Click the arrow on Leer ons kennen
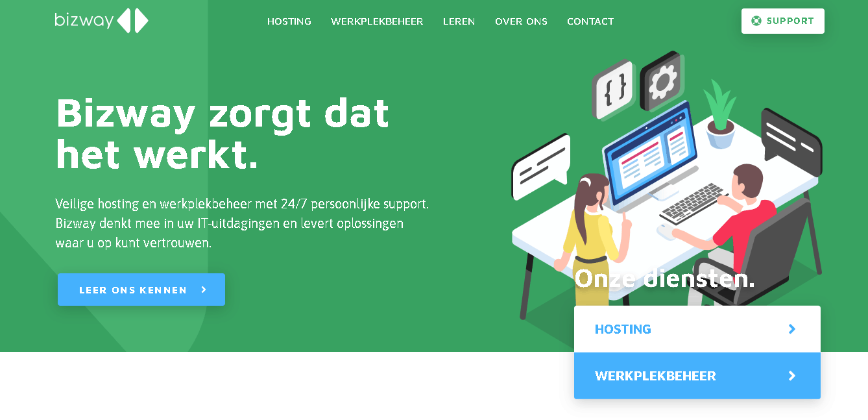868x420 pixels. coord(204,290)
